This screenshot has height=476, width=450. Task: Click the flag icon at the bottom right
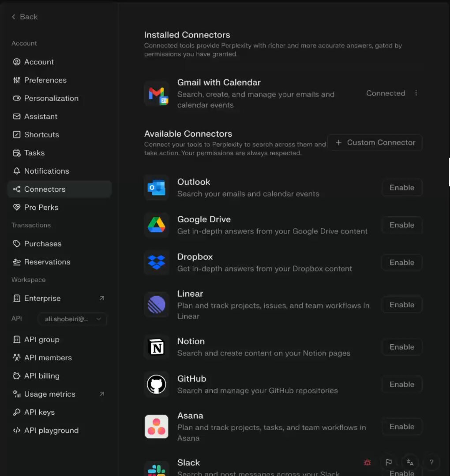[x=389, y=462]
